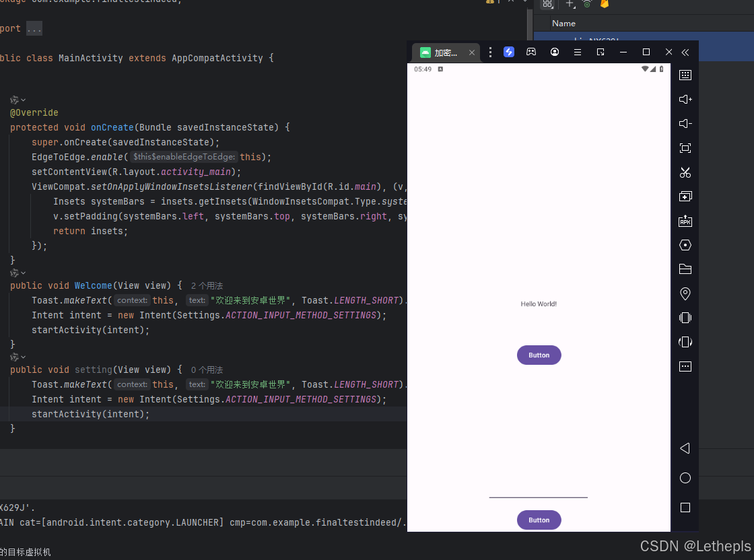Toggle emulator fullscreen icon
Screen dimensions: 754x560
coord(685,148)
